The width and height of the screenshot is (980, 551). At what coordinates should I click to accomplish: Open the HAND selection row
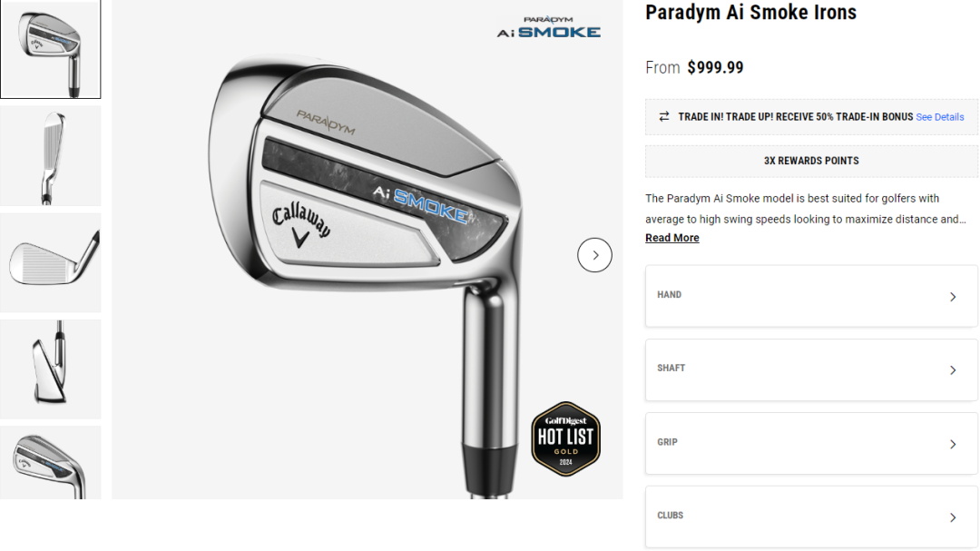(x=811, y=296)
